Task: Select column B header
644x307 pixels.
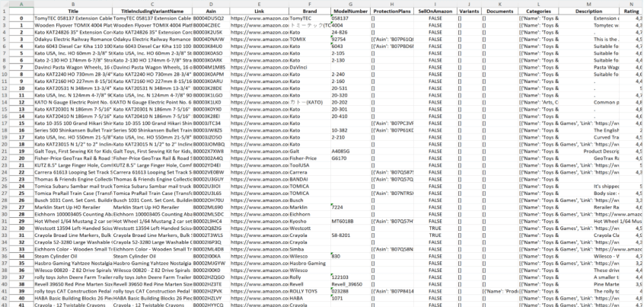Action: click(x=72, y=4)
